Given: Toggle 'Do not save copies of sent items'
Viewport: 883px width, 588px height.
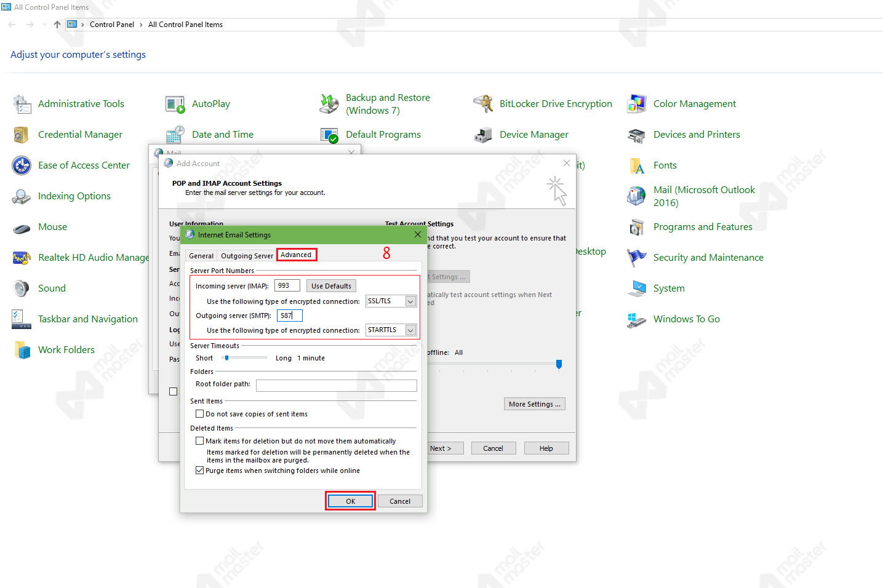Looking at the screenshot, I should click(199, 414).
